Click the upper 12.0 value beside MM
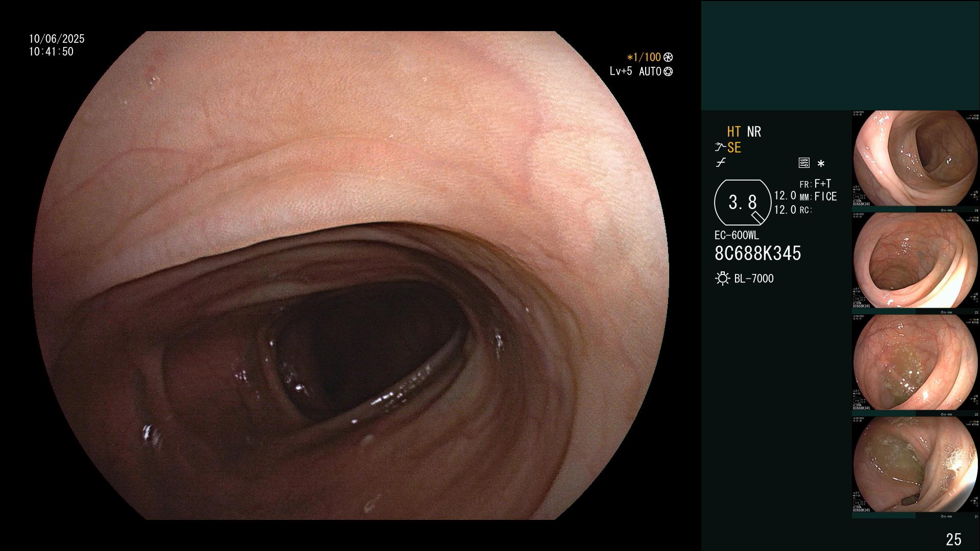Screen dimensions: 980x551 [785, 196]
